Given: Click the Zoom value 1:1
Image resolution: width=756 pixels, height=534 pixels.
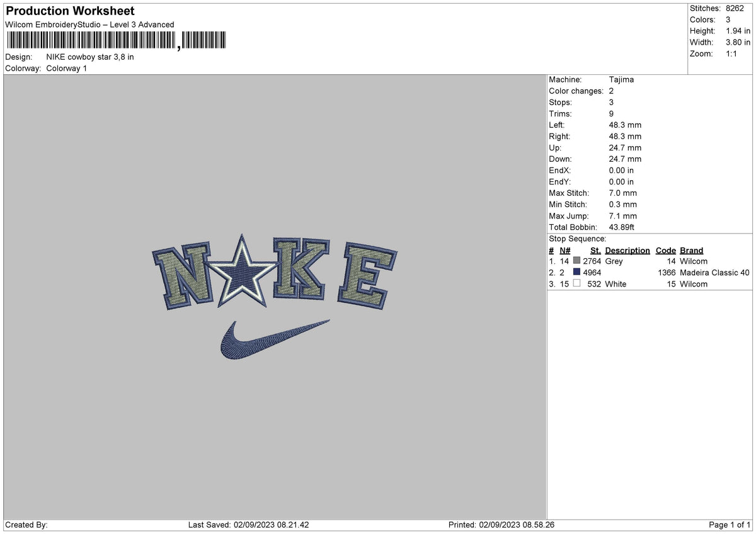Looking at the screenshot, I should click(x=733, y=54).
